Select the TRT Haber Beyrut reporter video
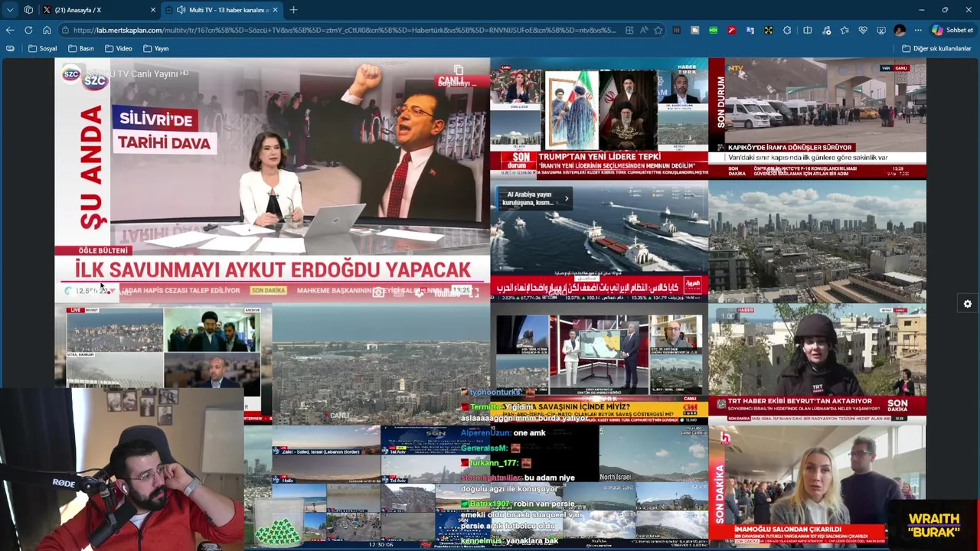 (x=817, y=364)
